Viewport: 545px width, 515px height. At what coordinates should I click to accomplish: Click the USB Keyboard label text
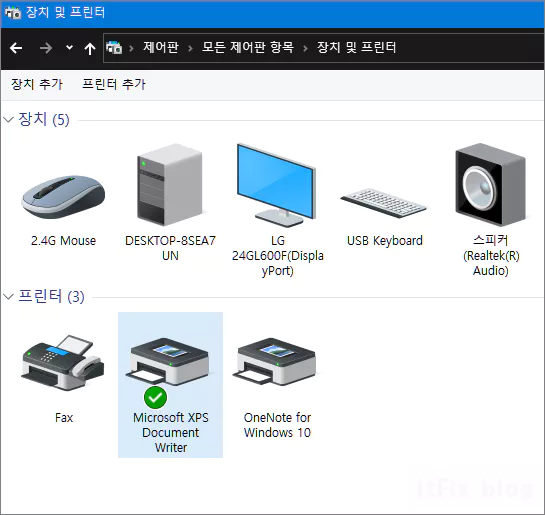click(385, 241)
